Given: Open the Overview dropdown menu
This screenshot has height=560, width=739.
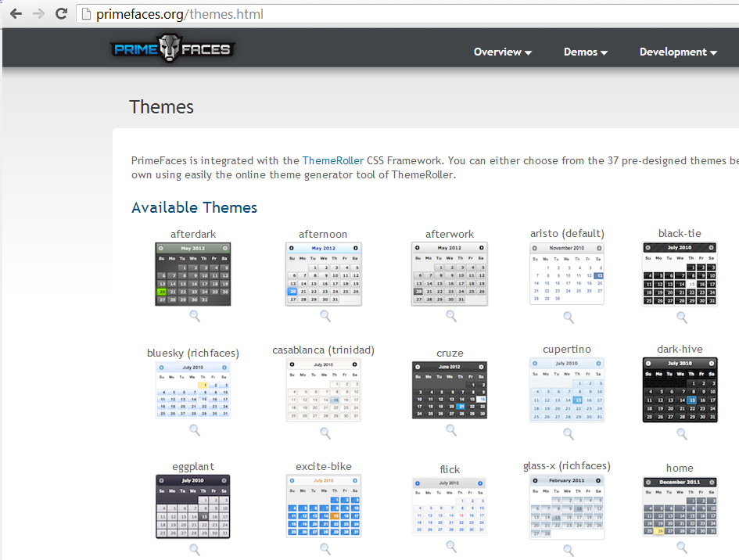Looking at the screenshot, I should point(503,52).
